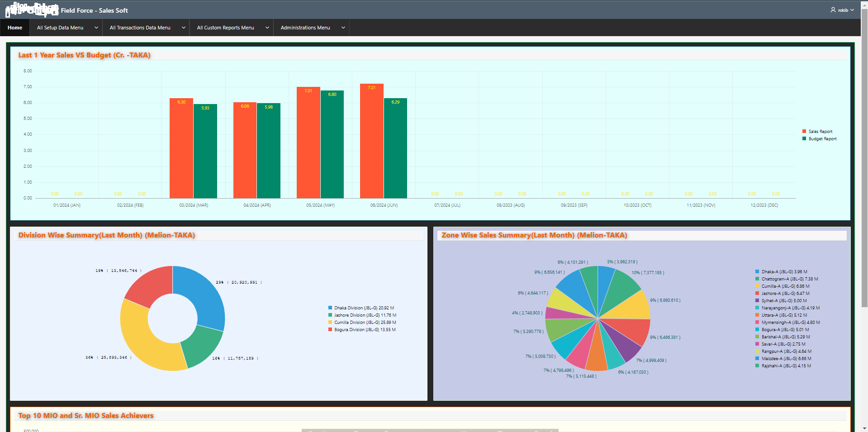Expand the All Transactions Data Menu chevron
The image size is (868, 432).
(184, 28)
